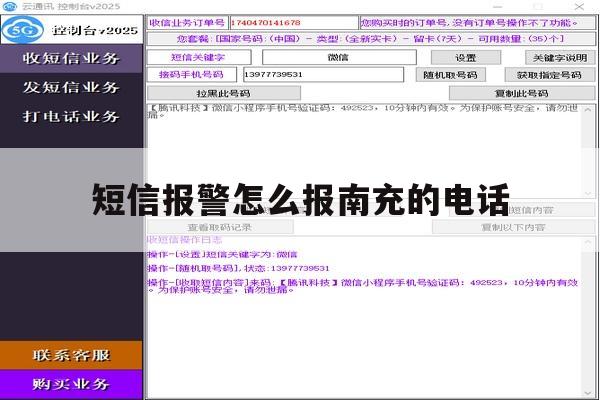600x400 pixels.
Task: Open the 发短信业务 section
Action: (71, 87)
